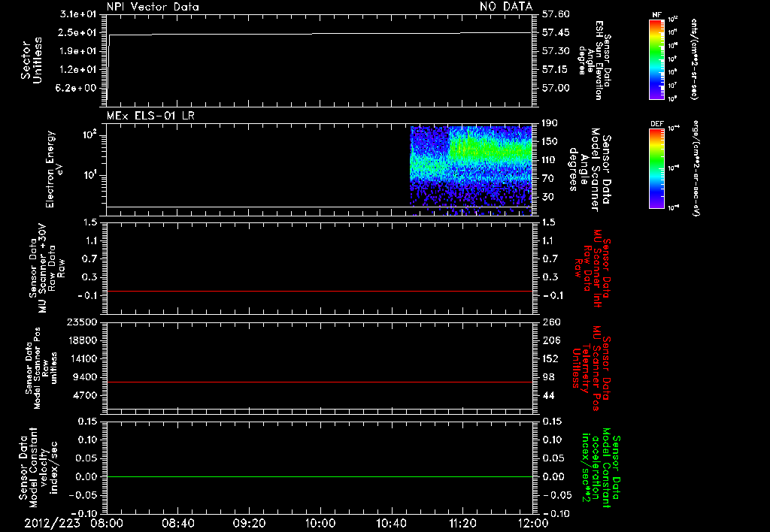Screen dimensions: 770x532
Task: Click the NF color bar gradient
Action: pyautogui.click(x=656, y=59)
